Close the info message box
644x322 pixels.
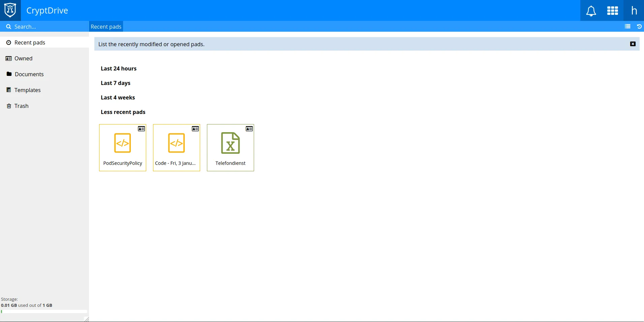click(633, 44)
